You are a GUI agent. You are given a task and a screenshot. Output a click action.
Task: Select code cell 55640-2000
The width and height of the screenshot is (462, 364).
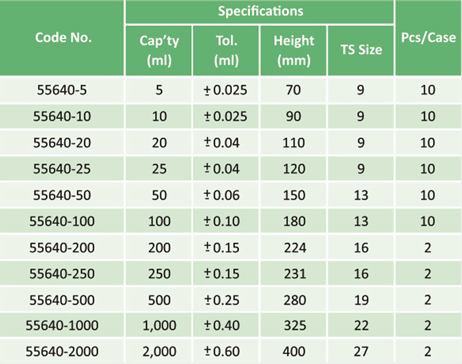[62, 351]
